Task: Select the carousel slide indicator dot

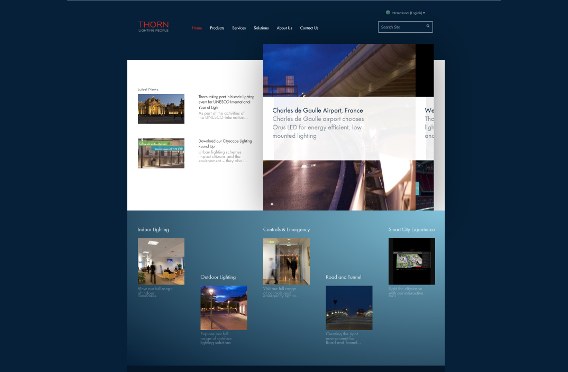Action: [x=272, y=204]
